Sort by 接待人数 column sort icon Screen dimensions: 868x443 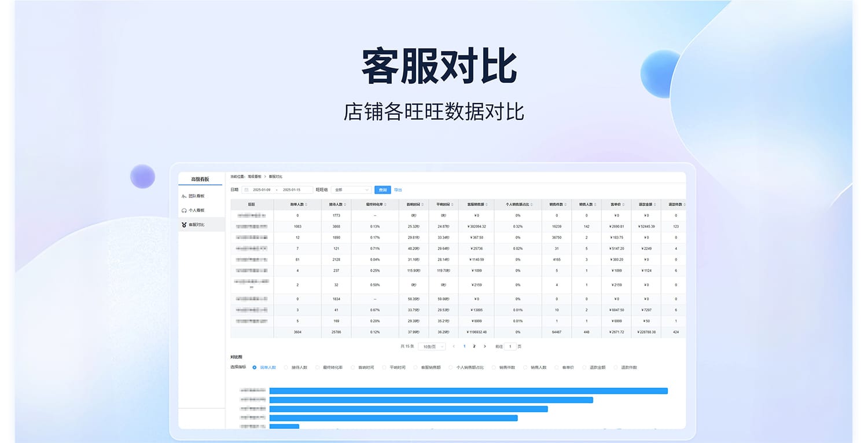tap(345, 204)
